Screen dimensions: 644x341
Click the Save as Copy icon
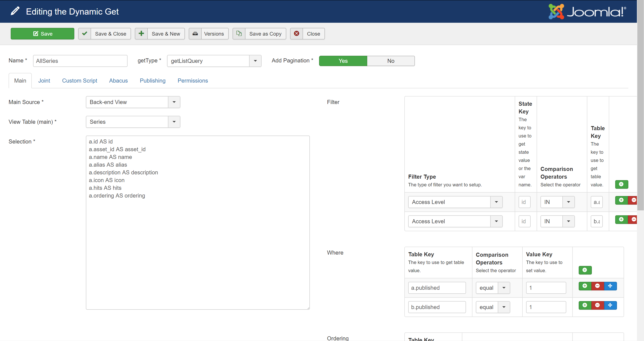239,34
